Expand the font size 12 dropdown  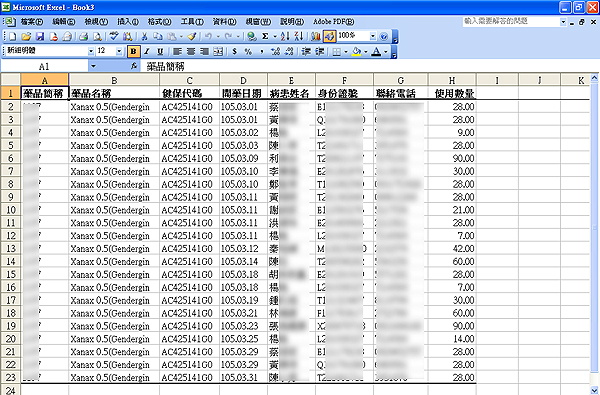click(x=119, y=51)
